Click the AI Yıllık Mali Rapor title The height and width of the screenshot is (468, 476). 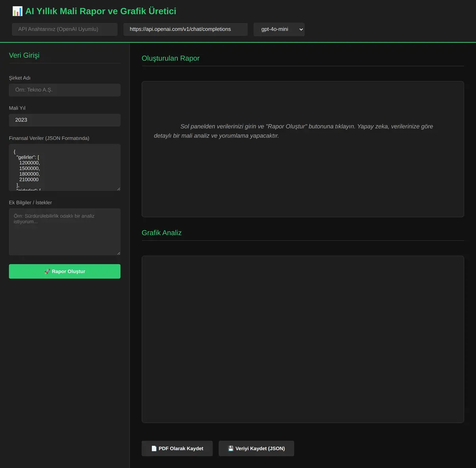[101, 11]
